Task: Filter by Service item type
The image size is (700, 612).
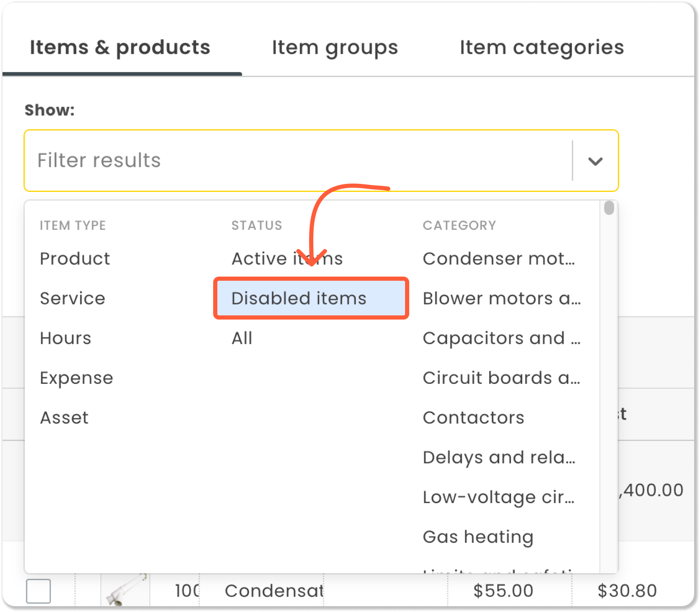Action: pos(73,298)
